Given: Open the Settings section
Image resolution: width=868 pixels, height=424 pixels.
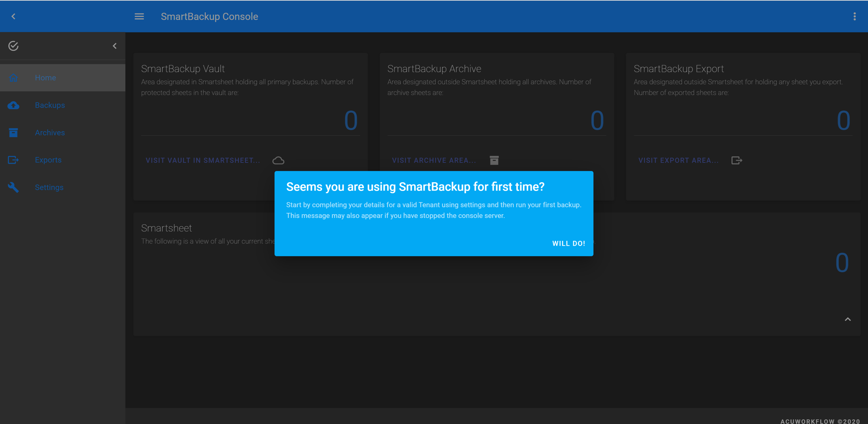Looking at the screenshot, I should pyautogui.click(x=49, y=187).
